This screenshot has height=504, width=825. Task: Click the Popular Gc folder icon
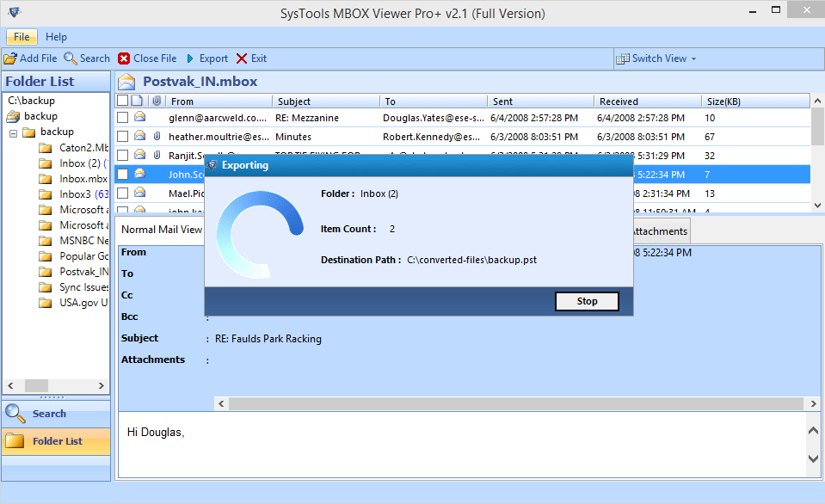[46, 256]
